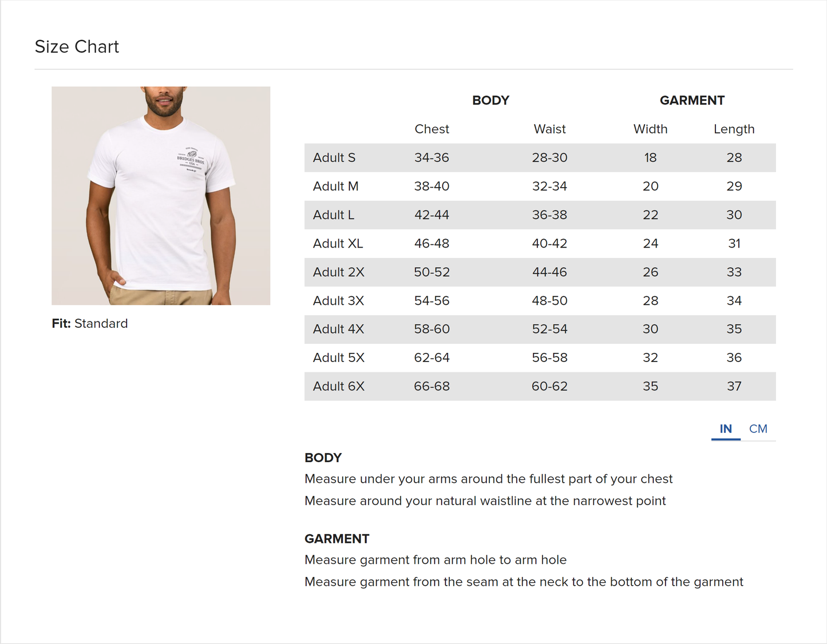Click the GARMENT heading above the table
827x644 pixels.
pyautogui.click(x=692, y=101)
